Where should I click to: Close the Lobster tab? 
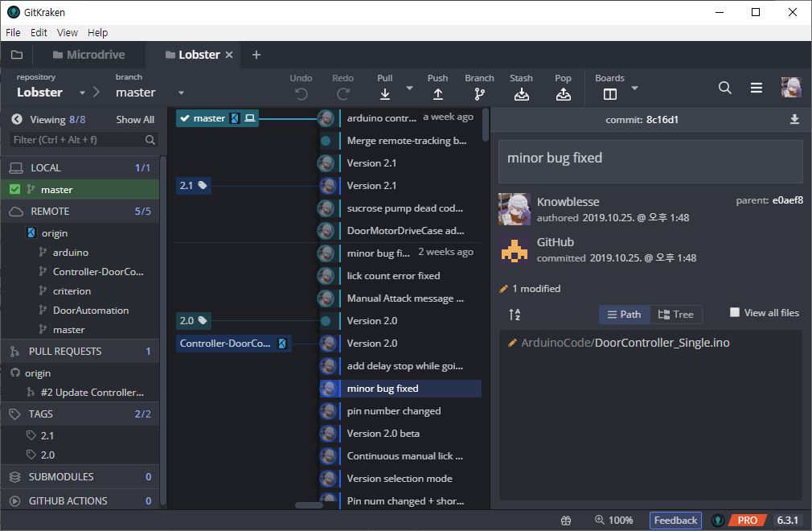(x=229, y=55)
